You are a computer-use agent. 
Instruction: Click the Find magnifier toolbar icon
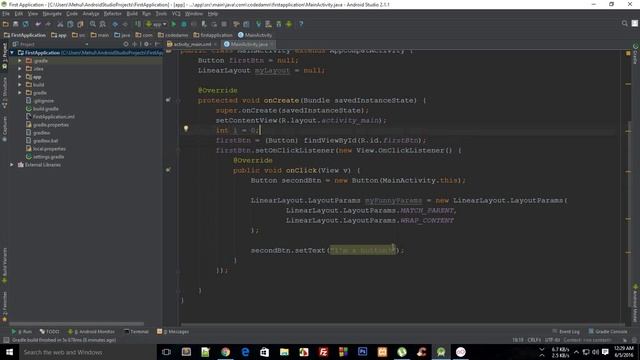[x=93, y=24]
